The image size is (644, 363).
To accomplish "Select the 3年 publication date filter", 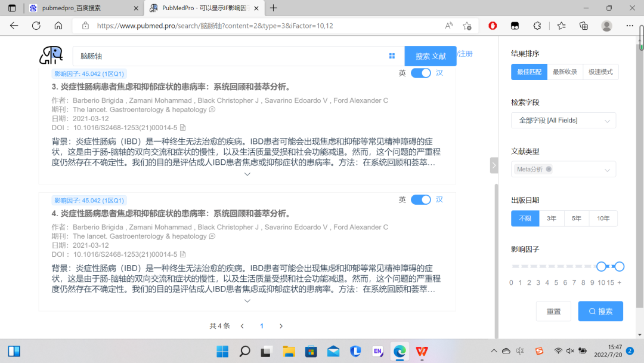I will pyautogui.click(x=551, y=218).
